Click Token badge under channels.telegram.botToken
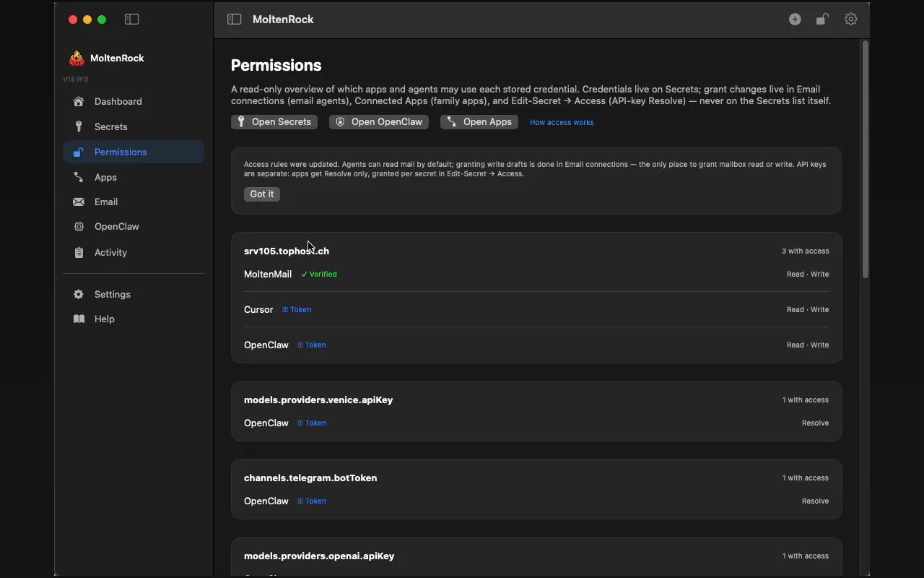This screenshot has height=578, width=924. pos(312,501)
